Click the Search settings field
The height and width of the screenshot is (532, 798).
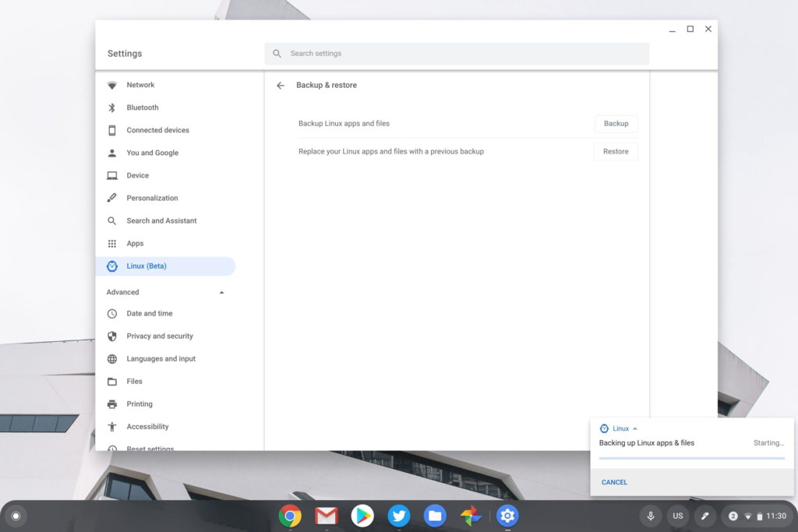(x=457, y=54)
